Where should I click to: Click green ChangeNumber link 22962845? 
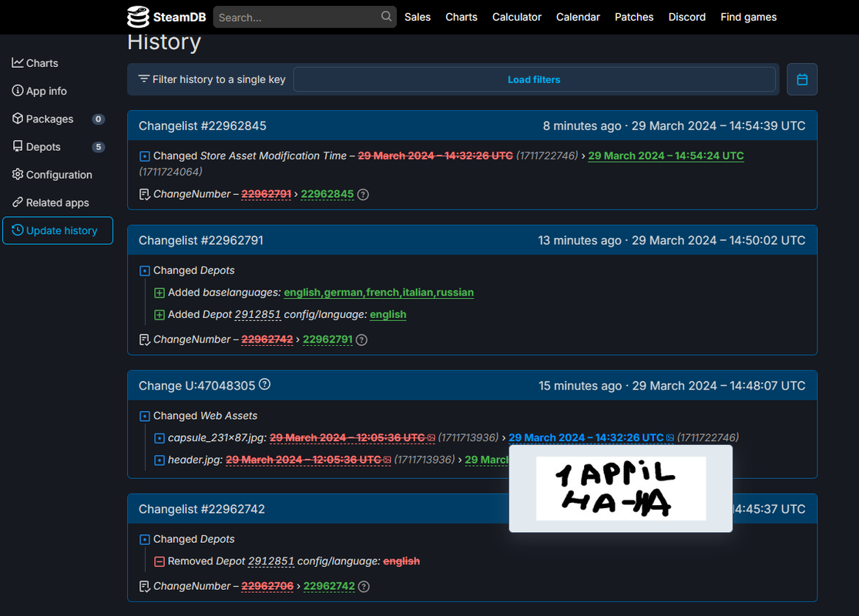click(x=327, y=194)
